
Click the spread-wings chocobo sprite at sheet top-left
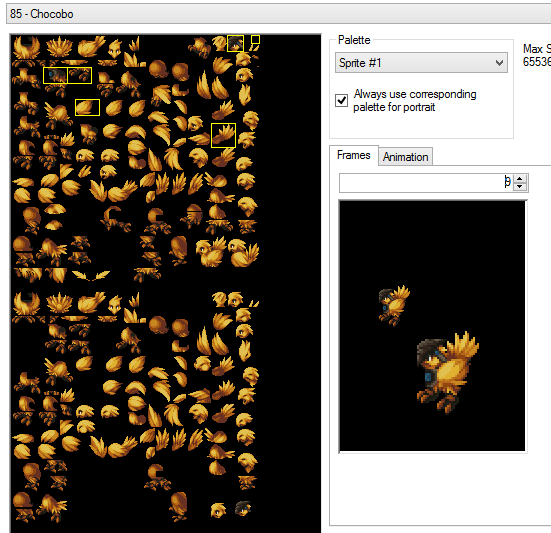point(26,48)
